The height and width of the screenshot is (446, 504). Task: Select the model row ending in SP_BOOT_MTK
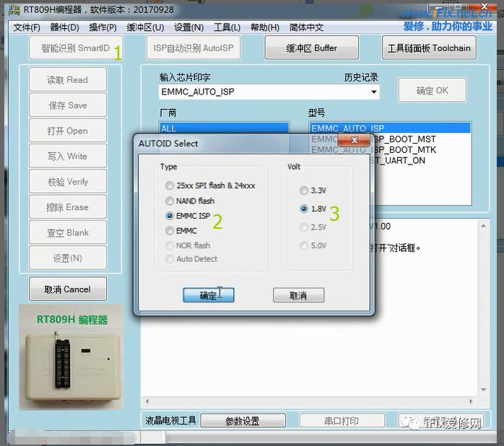click(404, 150)
